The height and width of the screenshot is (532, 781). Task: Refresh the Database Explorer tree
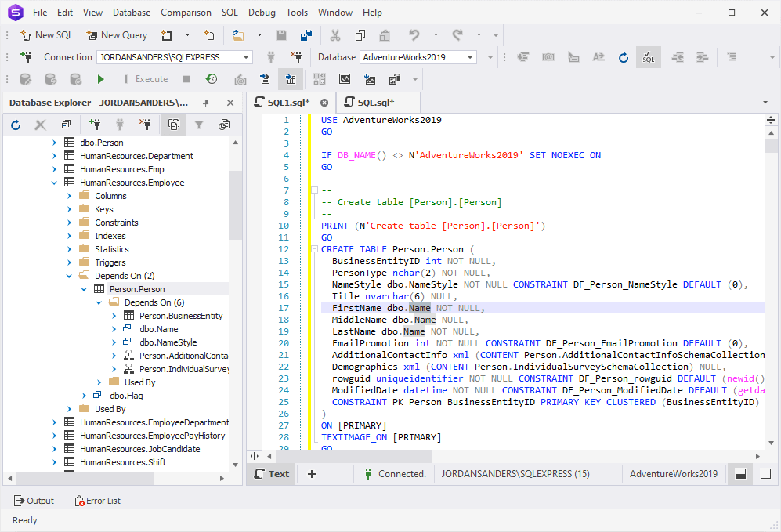[16, 125]
